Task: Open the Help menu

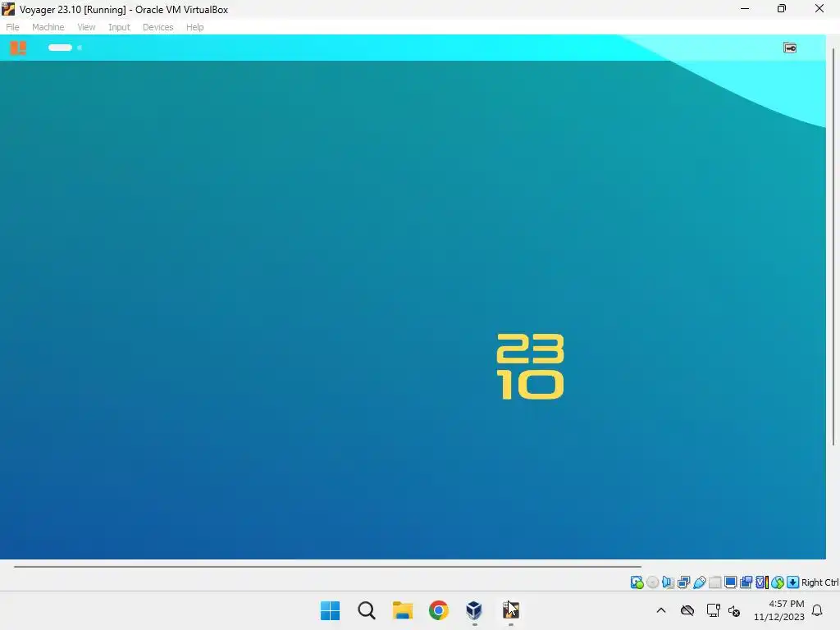Action: tap(194, 27)
